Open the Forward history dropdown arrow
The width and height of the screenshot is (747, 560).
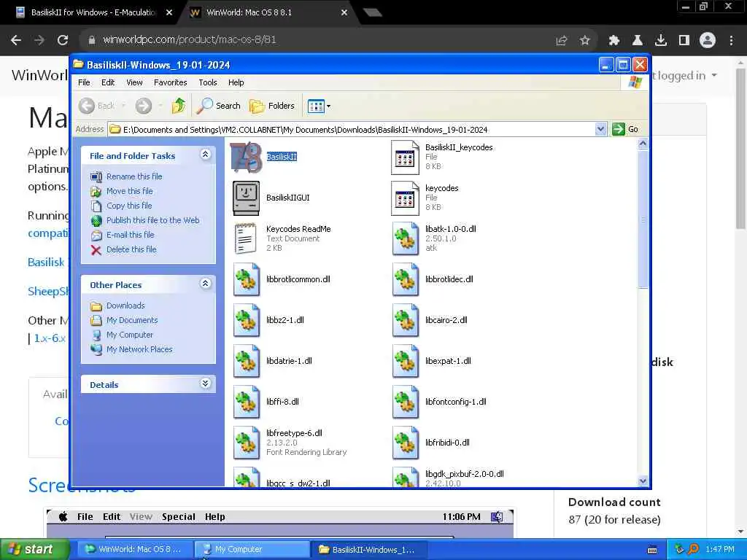coord(160,106)
